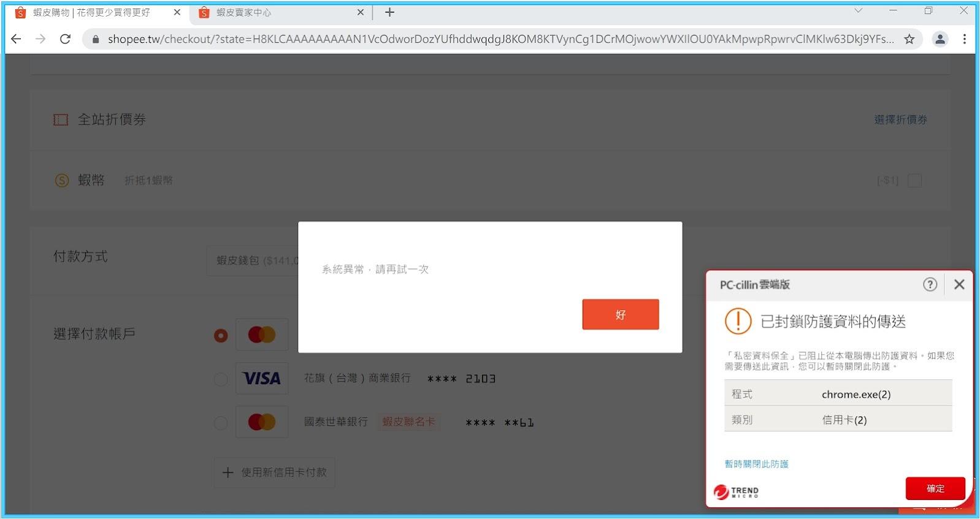This screenshot has width=980, height=519.
Task: Click the selected Mastercard logo
Action: [262, 335]
